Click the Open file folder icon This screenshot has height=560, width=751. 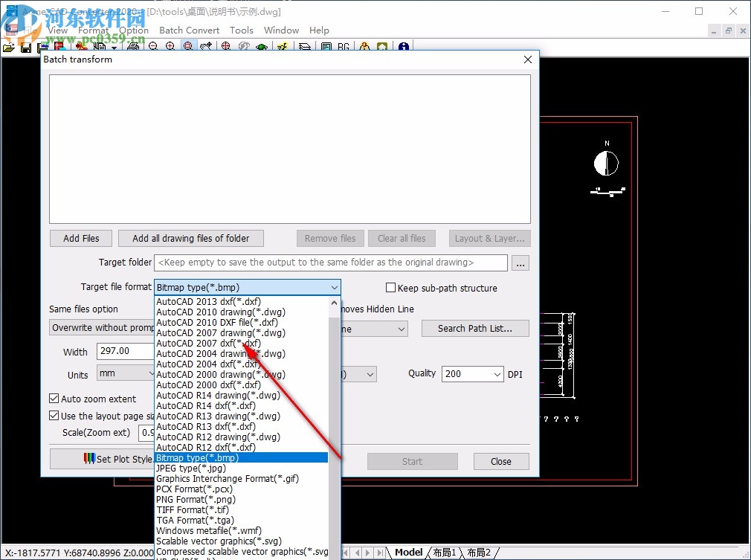click(x=9, y=47)
